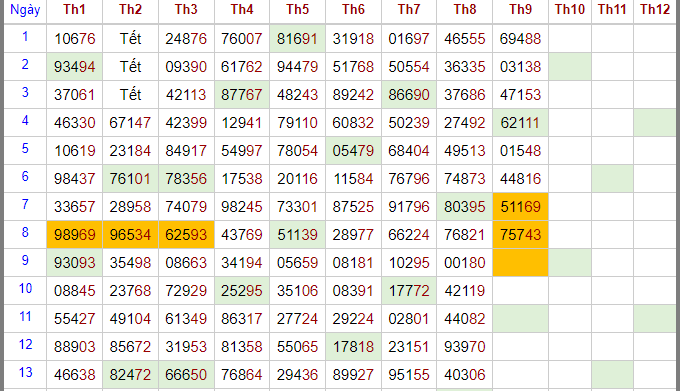
Task: Select orange cell 62593
Action: (186, 235)
